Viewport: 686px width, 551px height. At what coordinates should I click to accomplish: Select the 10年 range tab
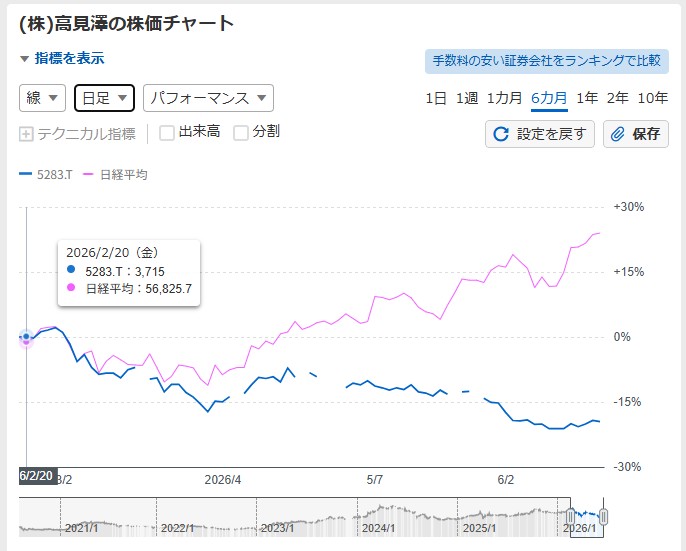pos(652,98)
